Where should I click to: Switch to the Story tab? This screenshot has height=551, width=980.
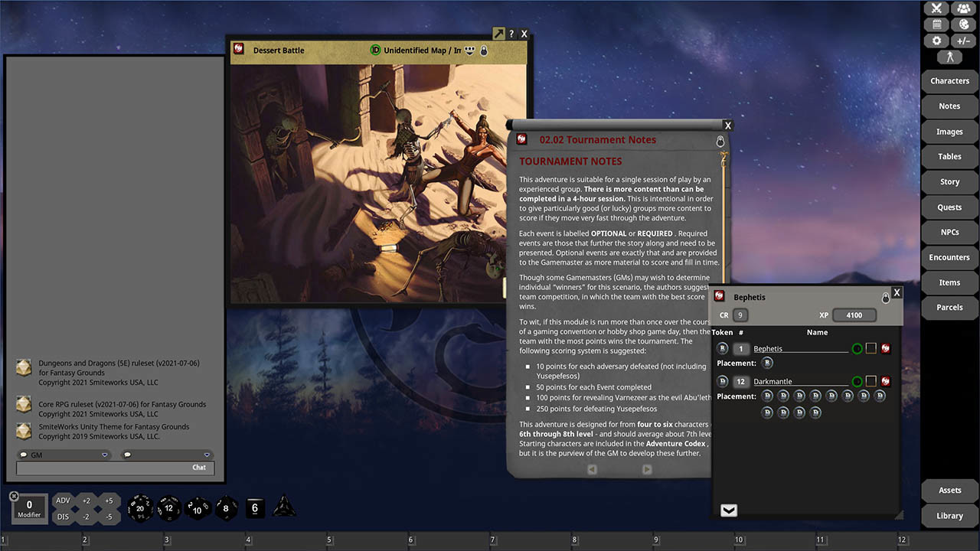(949, 181)
